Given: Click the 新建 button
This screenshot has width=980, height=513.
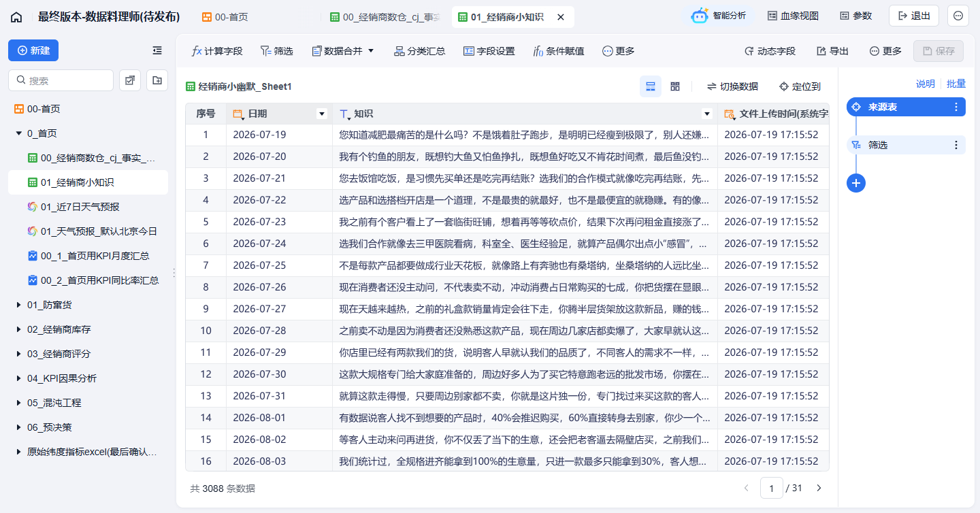Looking at the screenshot, I should click(x=33, y=50).
